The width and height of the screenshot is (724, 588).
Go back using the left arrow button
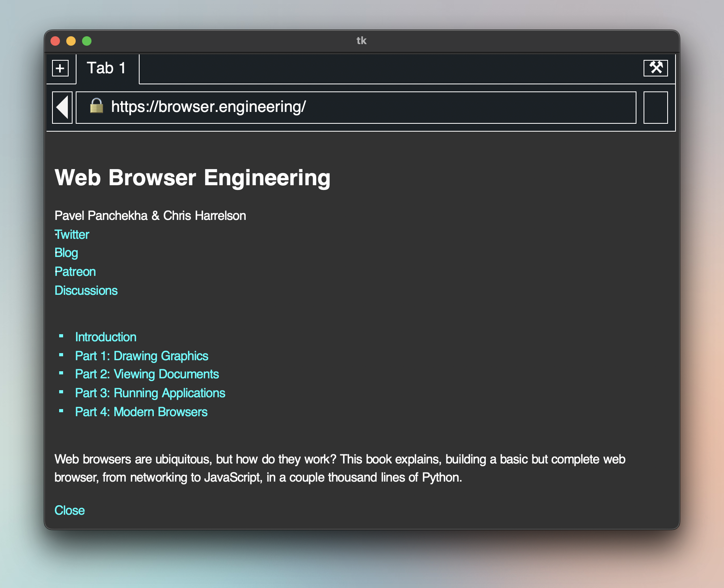pos(62,108)
